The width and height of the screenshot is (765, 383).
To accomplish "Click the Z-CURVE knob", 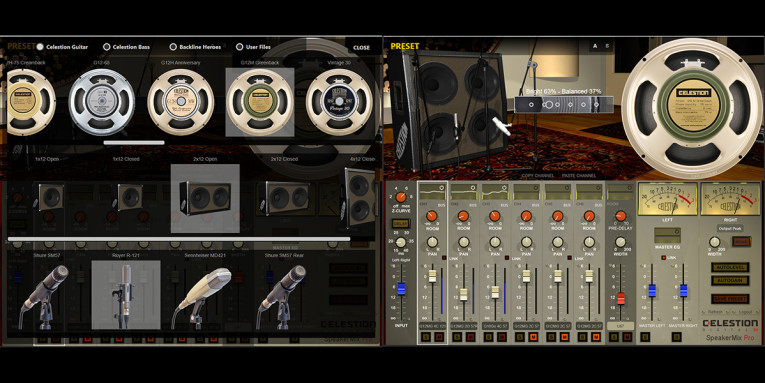I will 401,198.
